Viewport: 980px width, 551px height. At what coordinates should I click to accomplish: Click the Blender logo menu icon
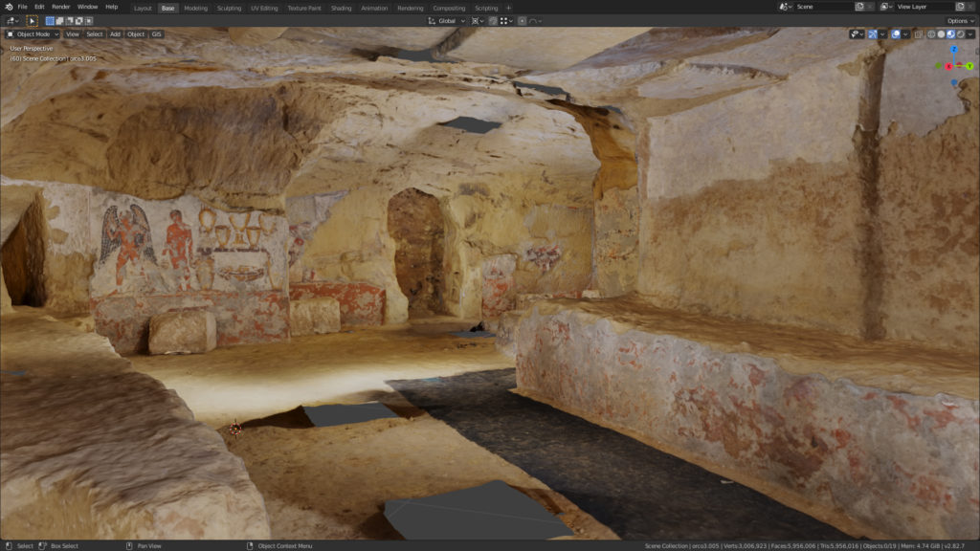(8, 7)
